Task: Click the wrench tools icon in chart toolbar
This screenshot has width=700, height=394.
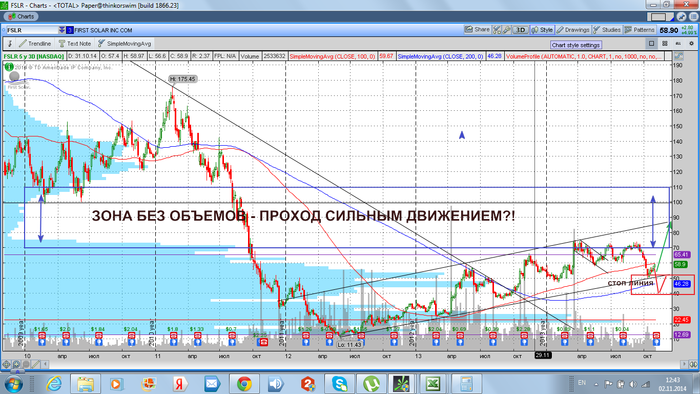Action: [x=506, y=30]
